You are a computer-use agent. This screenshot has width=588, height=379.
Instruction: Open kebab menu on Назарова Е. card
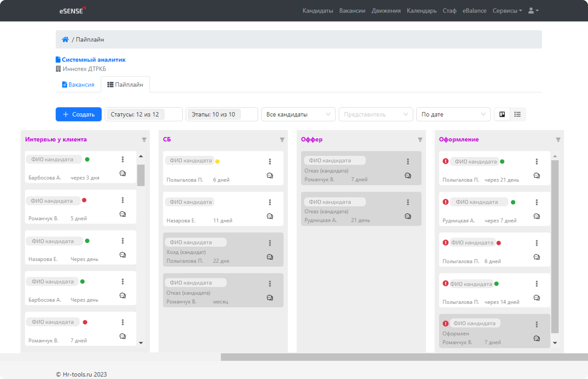tap(123, 241)
